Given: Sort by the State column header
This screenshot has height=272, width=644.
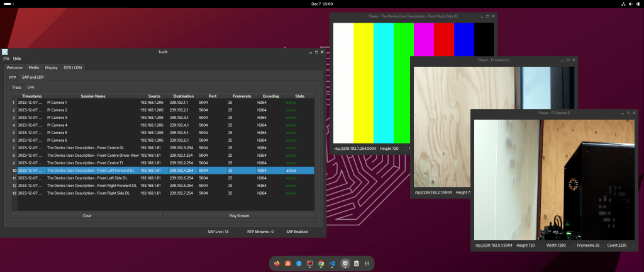Looking at the screenshot, I should click(x=300, y=96).
